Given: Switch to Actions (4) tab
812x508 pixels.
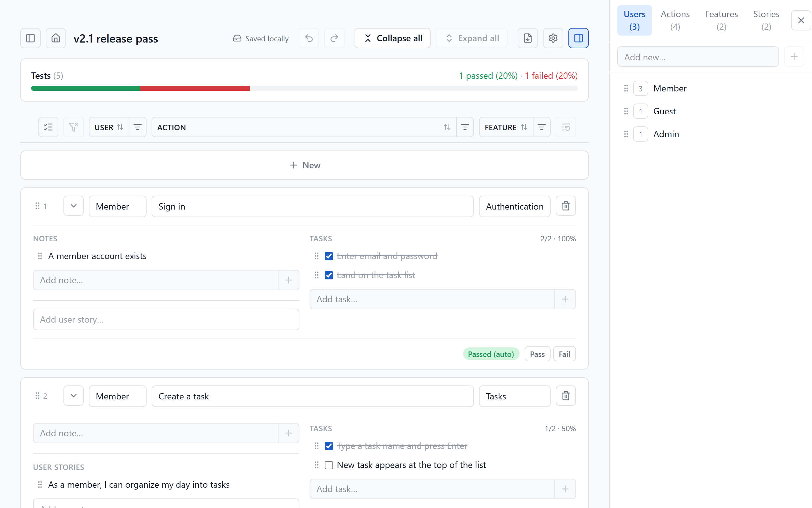Looking at the screenshot, I should click(x=675, y=20).
